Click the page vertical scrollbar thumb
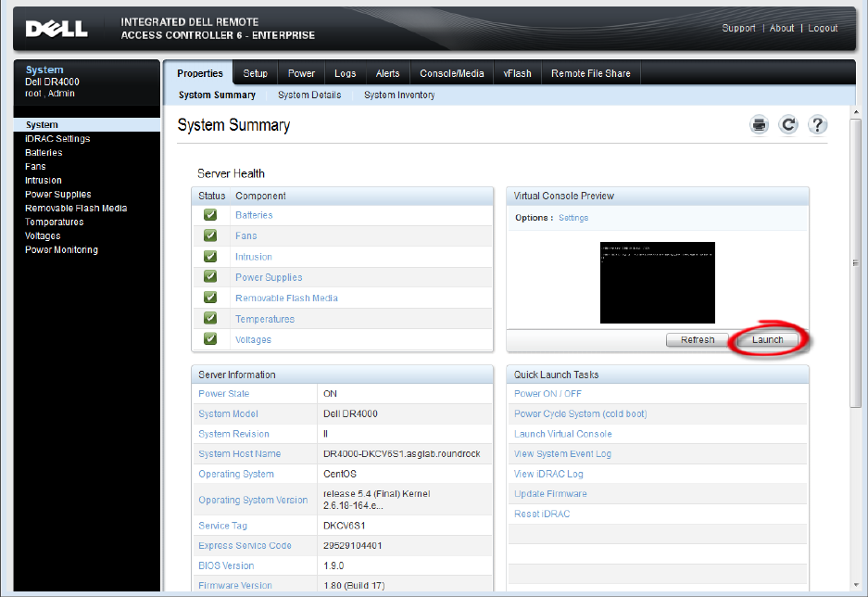Viewport: 868px width, 597px height. click(856, 263)
